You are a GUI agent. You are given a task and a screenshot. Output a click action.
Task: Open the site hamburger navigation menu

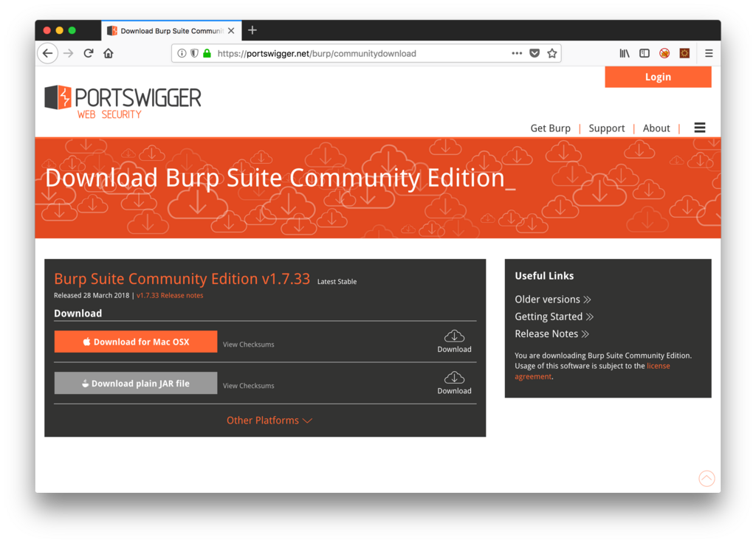pyautogui.click(x=700, y=128)
